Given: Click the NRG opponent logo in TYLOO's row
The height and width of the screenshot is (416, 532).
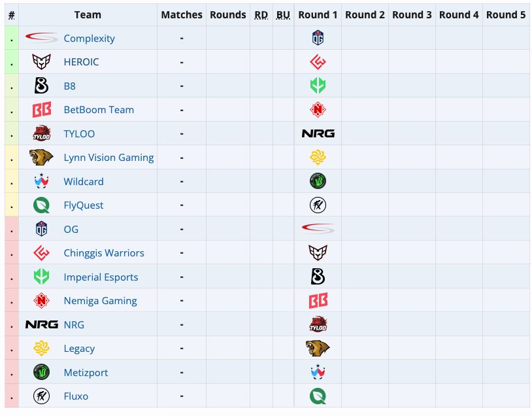Looking at the screenshot, I should click(x=318, y=133).
